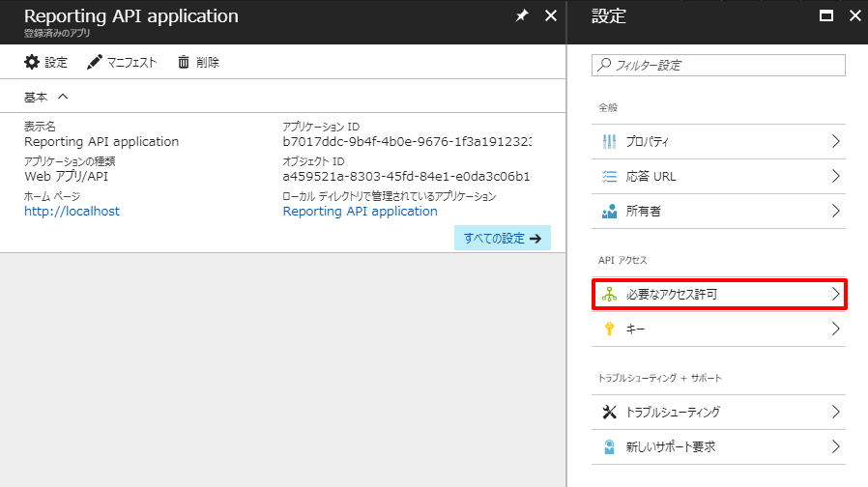Open the トラブルシューティング item
This screenshot has width=868, height=487.
(718, 412)
